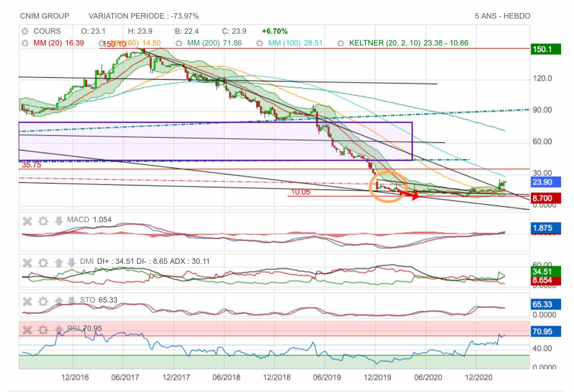Click the low price B: 22.4
The width and height of the screenshot is (574, 392).
pyautogui.click(x=187, y=31)
